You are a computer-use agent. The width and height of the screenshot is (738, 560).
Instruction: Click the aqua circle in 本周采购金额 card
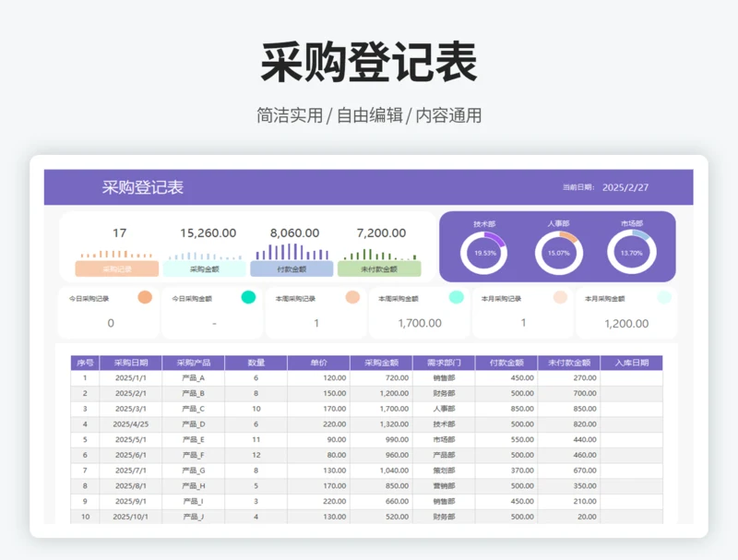(456, 297)
